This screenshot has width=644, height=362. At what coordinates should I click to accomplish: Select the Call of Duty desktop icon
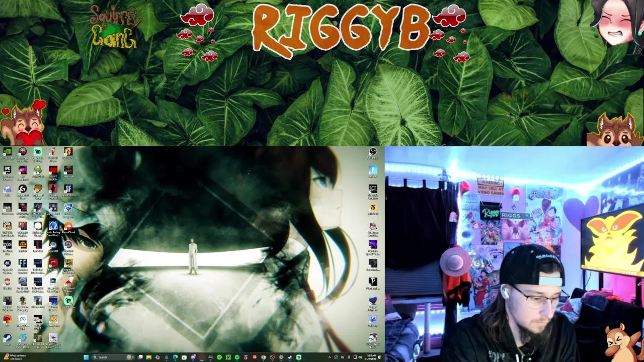[x=38, y=320]
